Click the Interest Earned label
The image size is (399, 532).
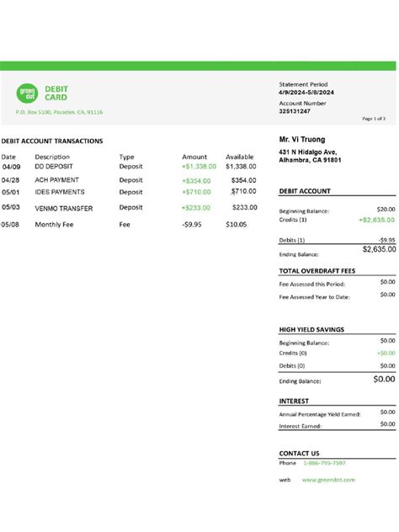click(x=300, y=426)
